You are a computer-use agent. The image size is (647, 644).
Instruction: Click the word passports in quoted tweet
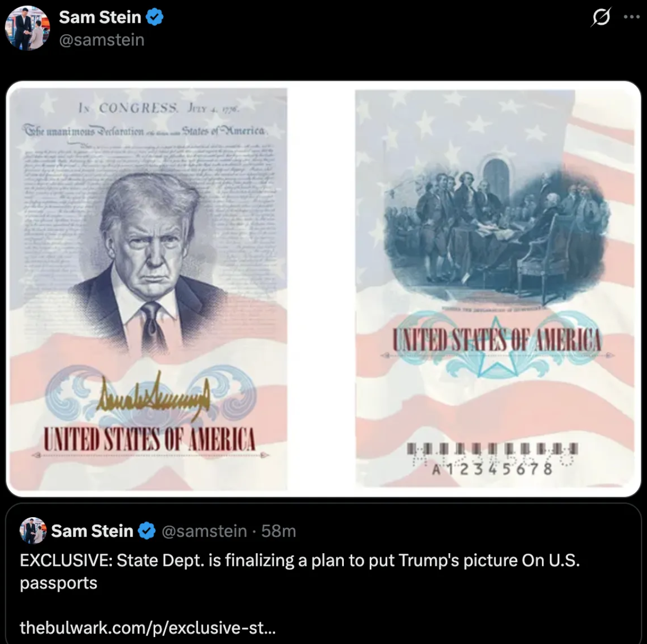tap(59, 583)
